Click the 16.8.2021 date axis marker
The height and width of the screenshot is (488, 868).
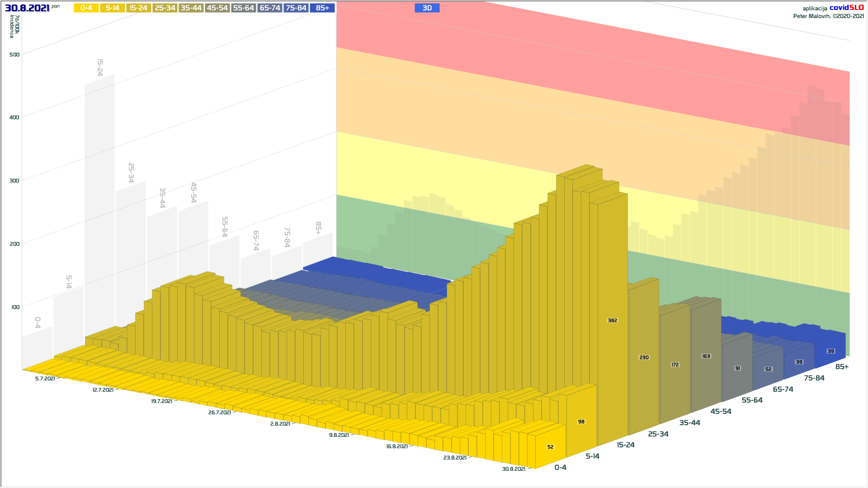(397, 446)
